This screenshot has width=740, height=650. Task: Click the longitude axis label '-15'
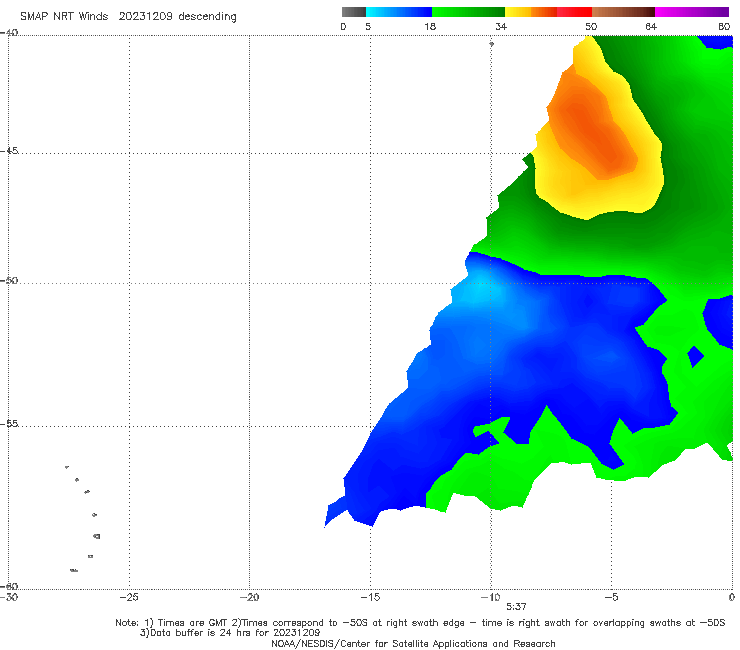(x=370, y=597)
